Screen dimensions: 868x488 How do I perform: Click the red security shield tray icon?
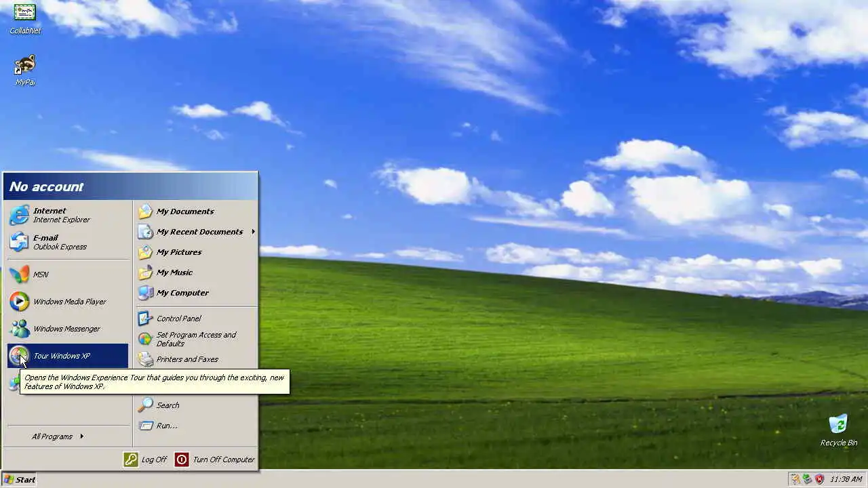pyautogui.click(x=819, y=479)
